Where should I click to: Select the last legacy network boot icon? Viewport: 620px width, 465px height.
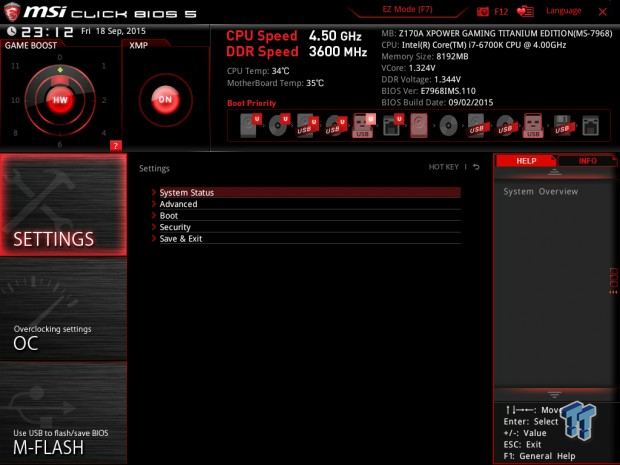click(x=590, y=126)
